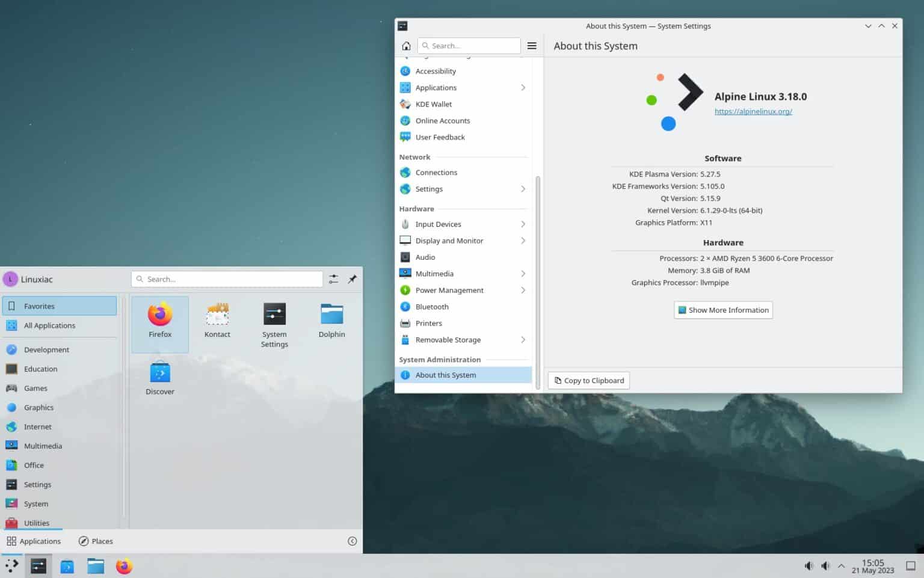Expand the Removable Storage section
Image resolution: width=924 pixels, height=578 pixels.
coord(448,339)
